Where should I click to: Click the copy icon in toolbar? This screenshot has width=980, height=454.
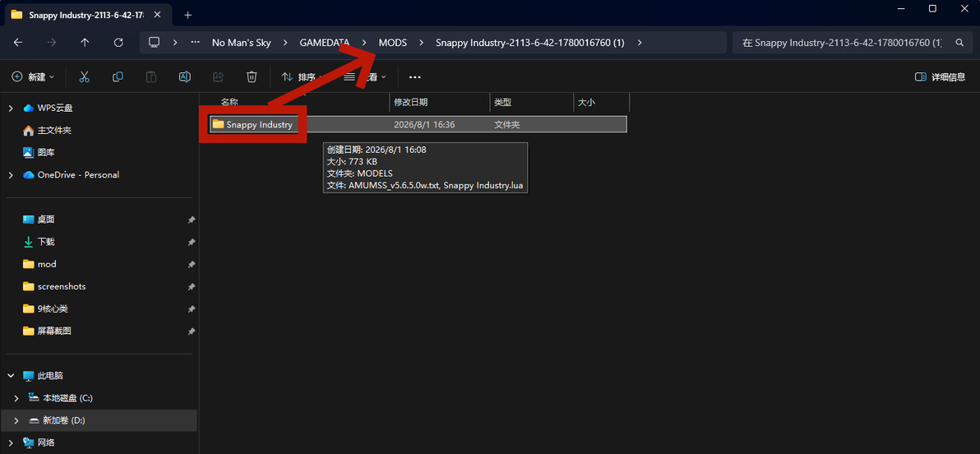[x=118, y=77]
